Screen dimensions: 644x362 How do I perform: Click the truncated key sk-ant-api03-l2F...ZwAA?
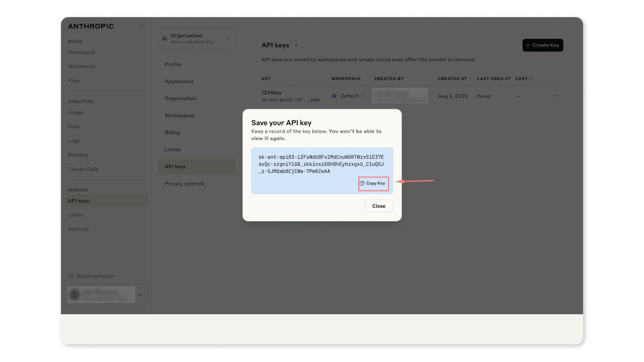point(291,100)
